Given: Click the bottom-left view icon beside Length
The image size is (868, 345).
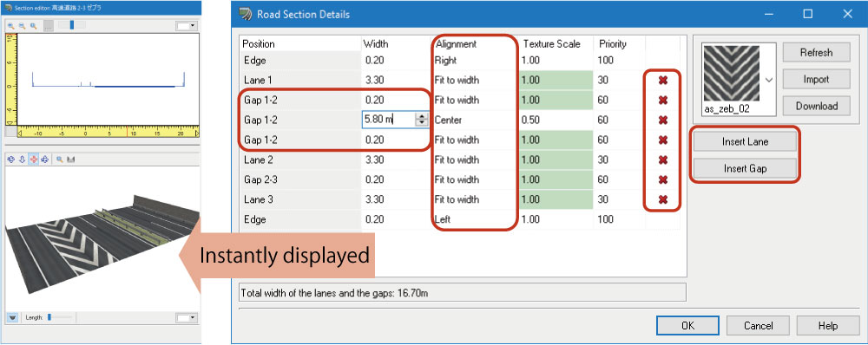Looking at the screenshot, I should coord(12,318).
